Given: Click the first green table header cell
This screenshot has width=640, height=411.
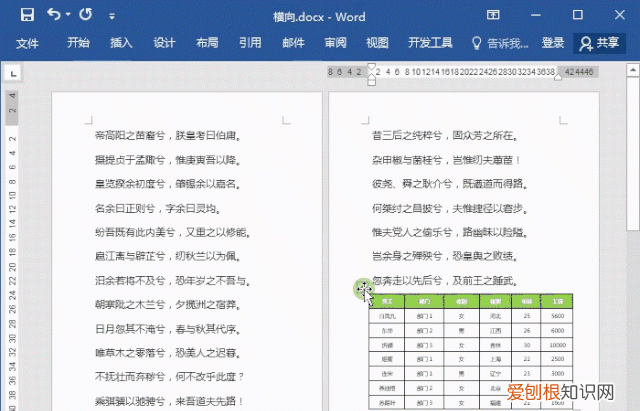Looking at the screenshot, I should [x=387, y=302].
